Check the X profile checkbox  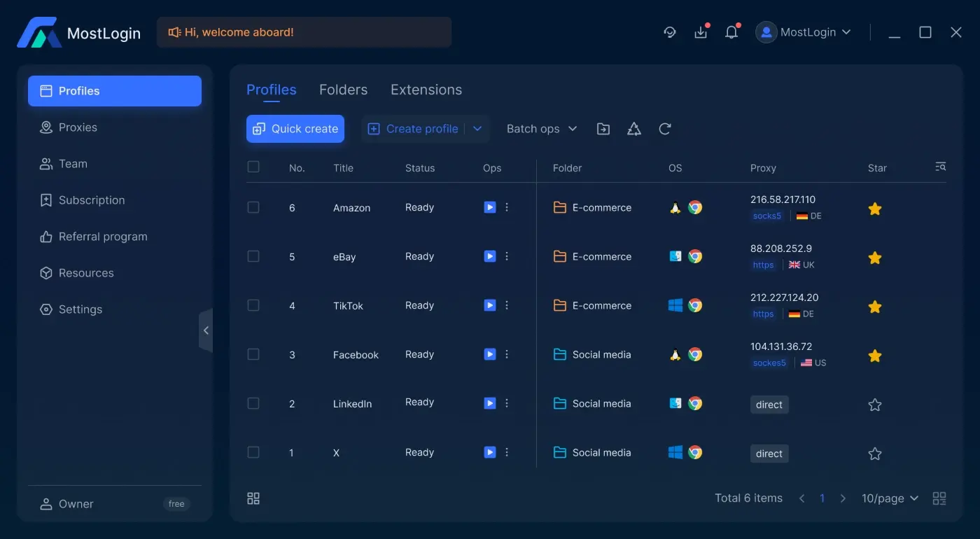pyautogui.click(x=253, y=452)
